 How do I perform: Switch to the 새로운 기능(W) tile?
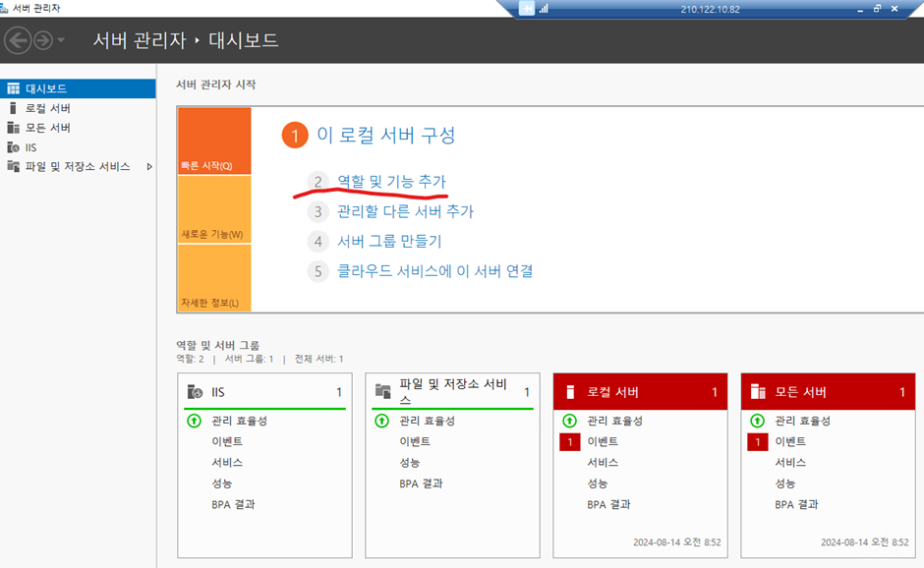pos(214,210)
